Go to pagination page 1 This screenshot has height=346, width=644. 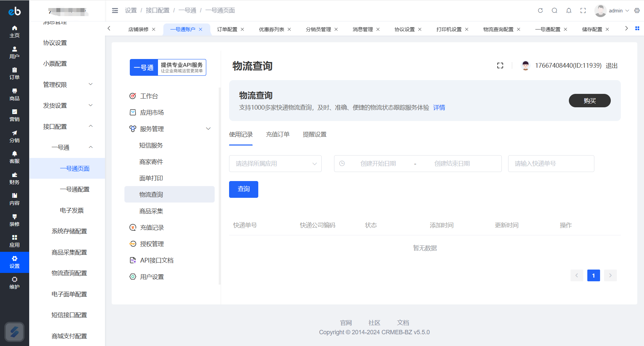[593, 276]
